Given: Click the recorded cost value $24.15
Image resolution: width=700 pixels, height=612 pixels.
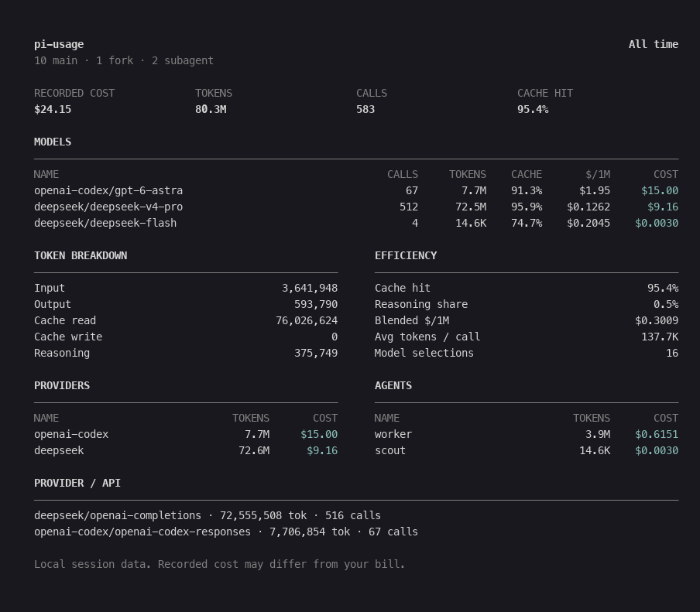Looking at the screenshot, I should (53, 109).
